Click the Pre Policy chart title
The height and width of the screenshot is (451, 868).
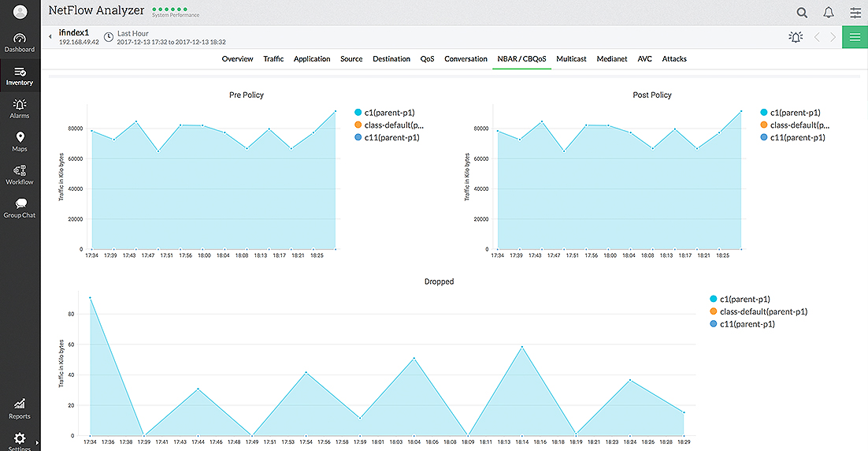(x=247, y=95)
